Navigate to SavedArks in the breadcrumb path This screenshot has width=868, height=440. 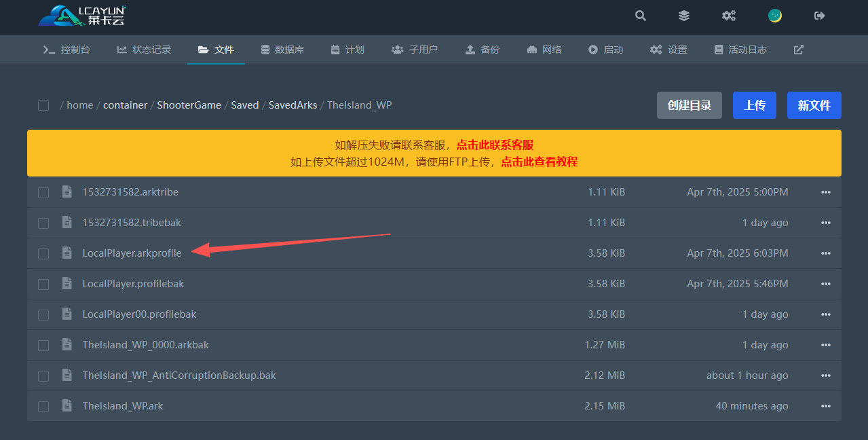pos(293,105)
